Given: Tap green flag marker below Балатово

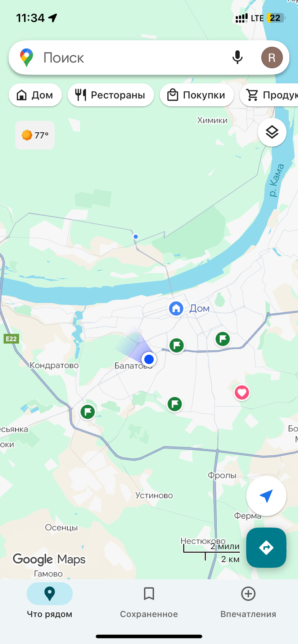Looking at the screenshot, I should 175,404.
